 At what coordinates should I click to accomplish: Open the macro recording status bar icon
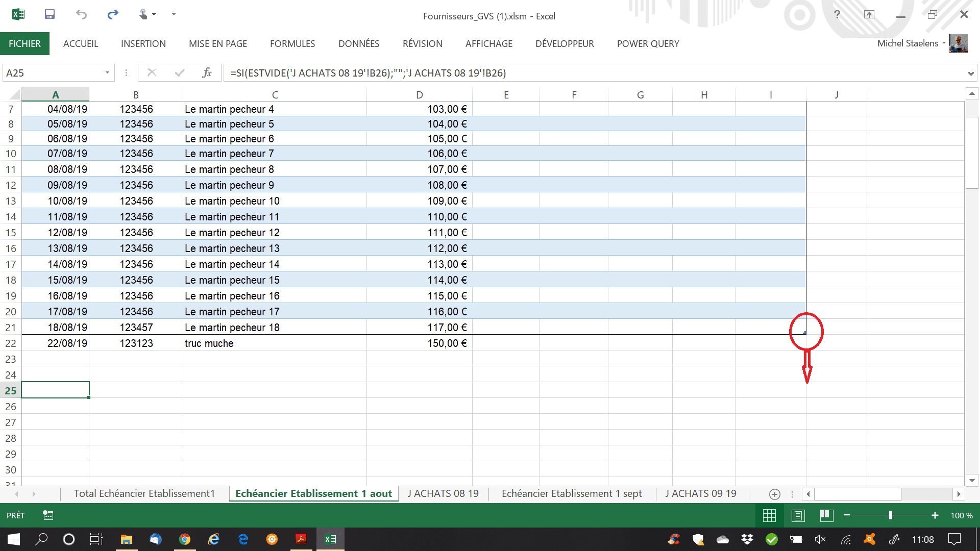[x=48, y=515]
